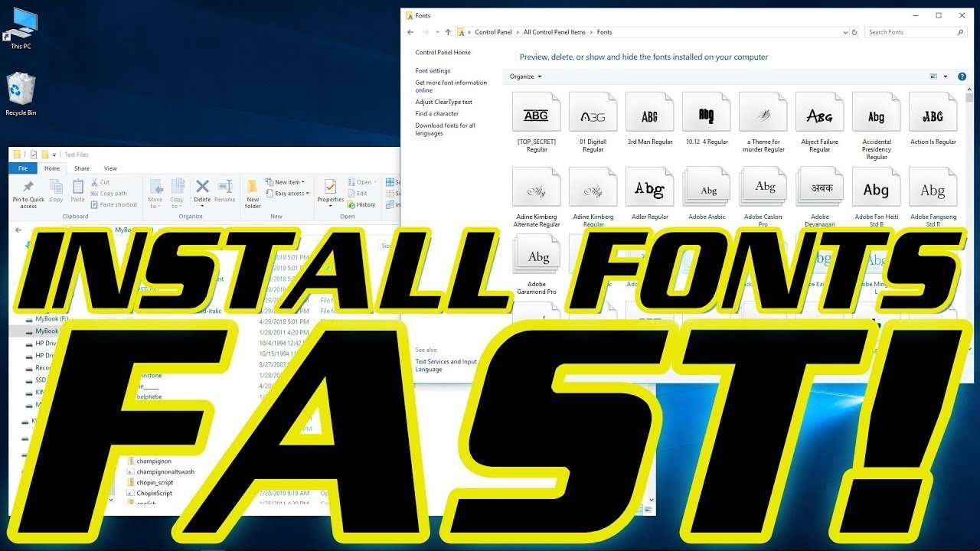The height and width of the screenshot is (551, 980).
Task: Open Adjust ClearType text link
Action: click(x=443, y=102)
